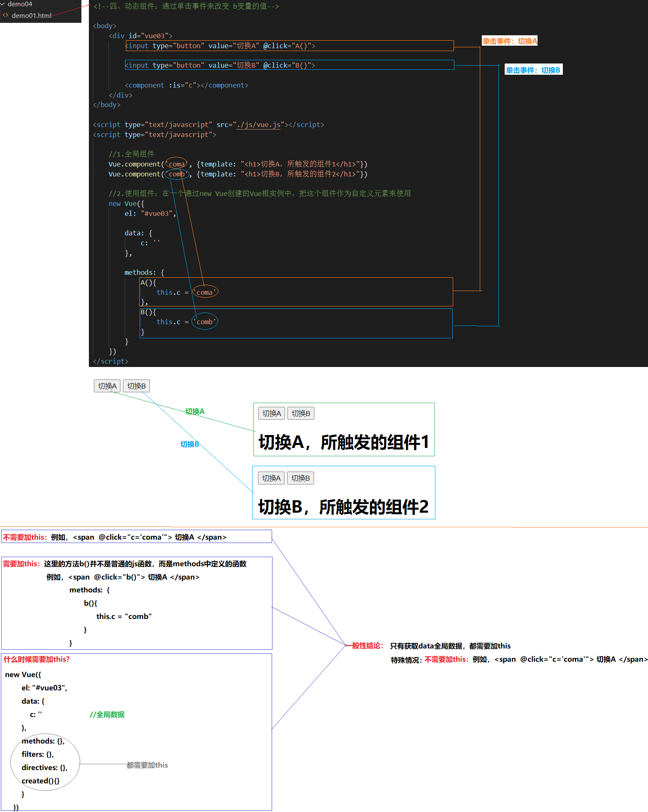Click the blue 单击事件：切换B annotation label

533,70
